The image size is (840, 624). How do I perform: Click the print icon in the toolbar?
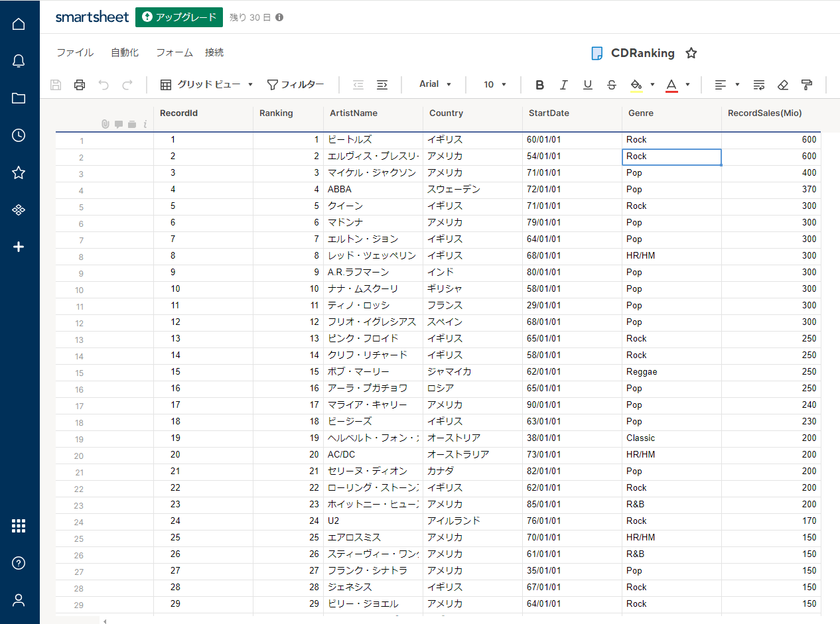coord(80,85)
